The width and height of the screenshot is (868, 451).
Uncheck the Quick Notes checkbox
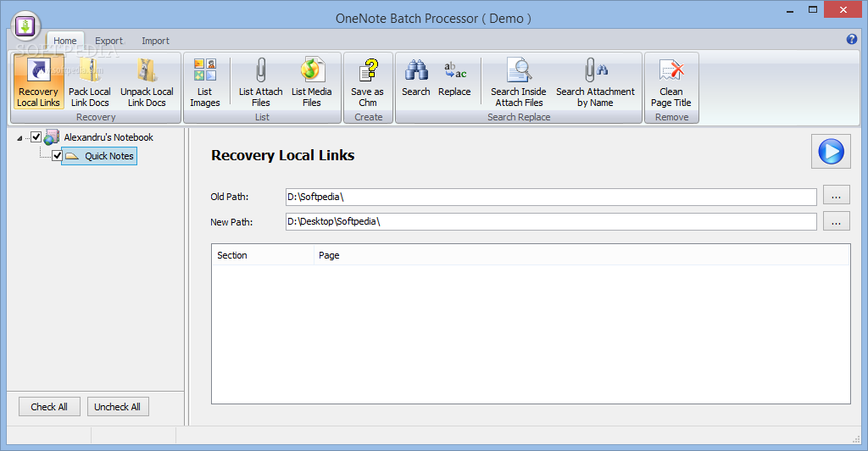[x=57, y=155]
